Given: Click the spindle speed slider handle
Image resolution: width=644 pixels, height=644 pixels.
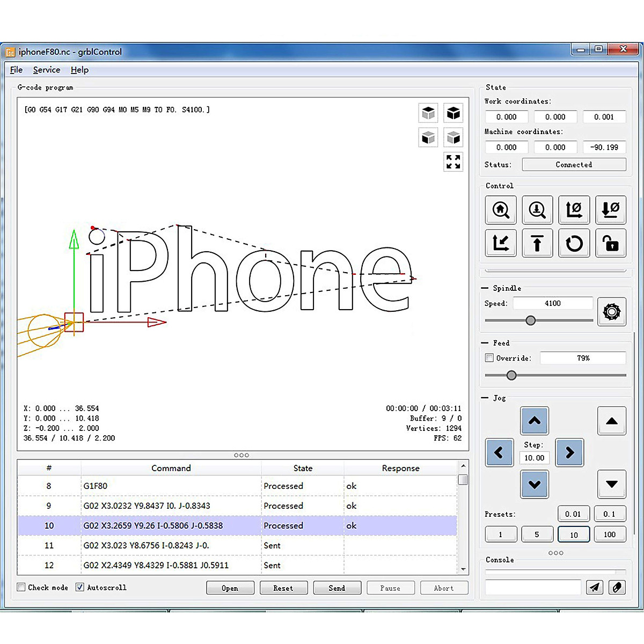Looking at the screenshot, I should pyautogui.click(x=531, y=320).
